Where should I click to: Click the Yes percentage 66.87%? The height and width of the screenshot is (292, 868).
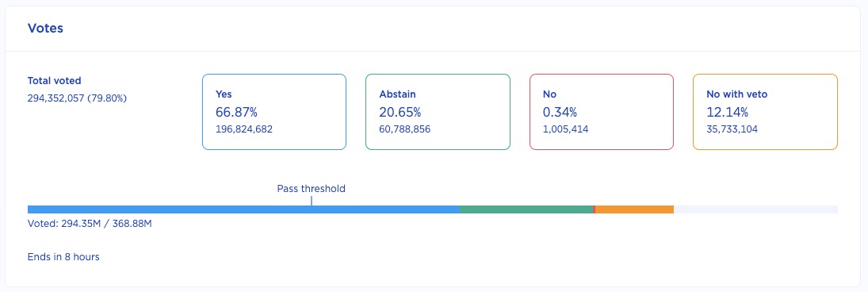tap(236, 113)
